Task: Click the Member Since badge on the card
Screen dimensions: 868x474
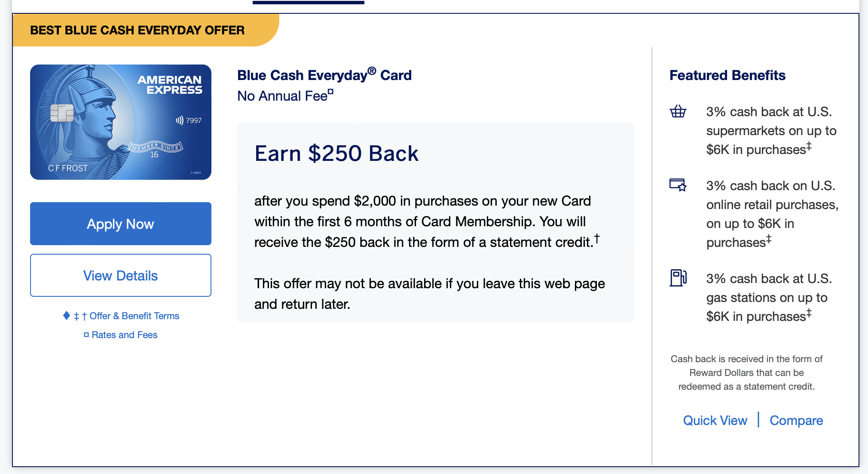Action: coord(156,148)
